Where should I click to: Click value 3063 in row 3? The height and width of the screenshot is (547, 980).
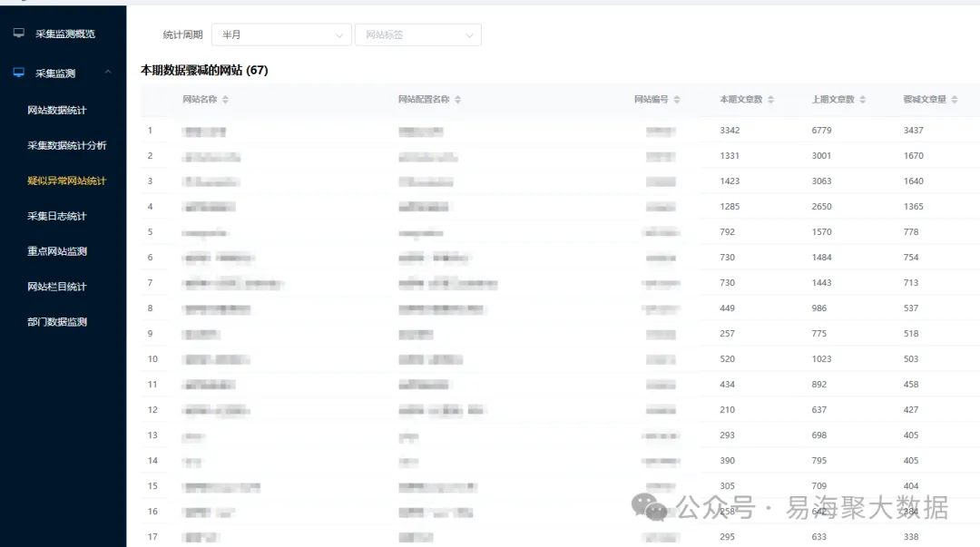pos(821,181)
